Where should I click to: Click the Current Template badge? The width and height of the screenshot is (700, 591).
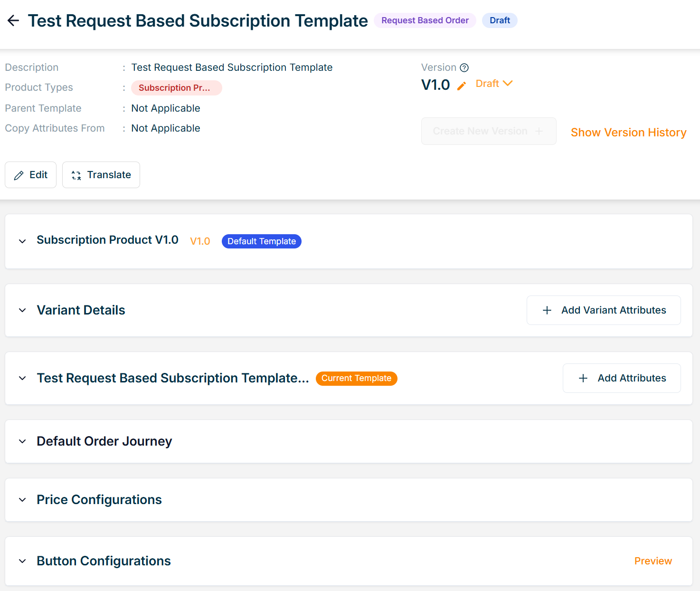(356, 378)
